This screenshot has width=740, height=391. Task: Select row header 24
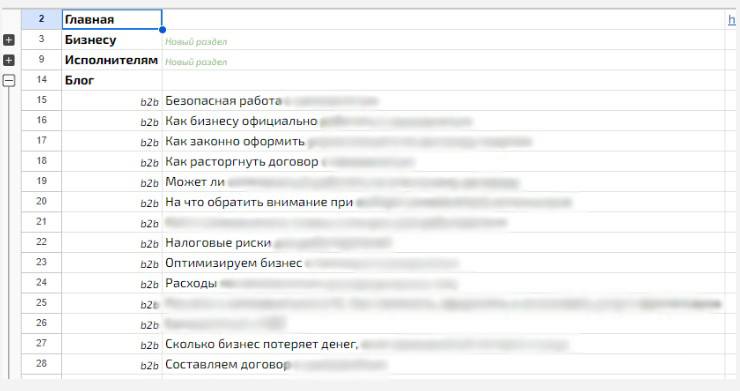click(42, 283)
